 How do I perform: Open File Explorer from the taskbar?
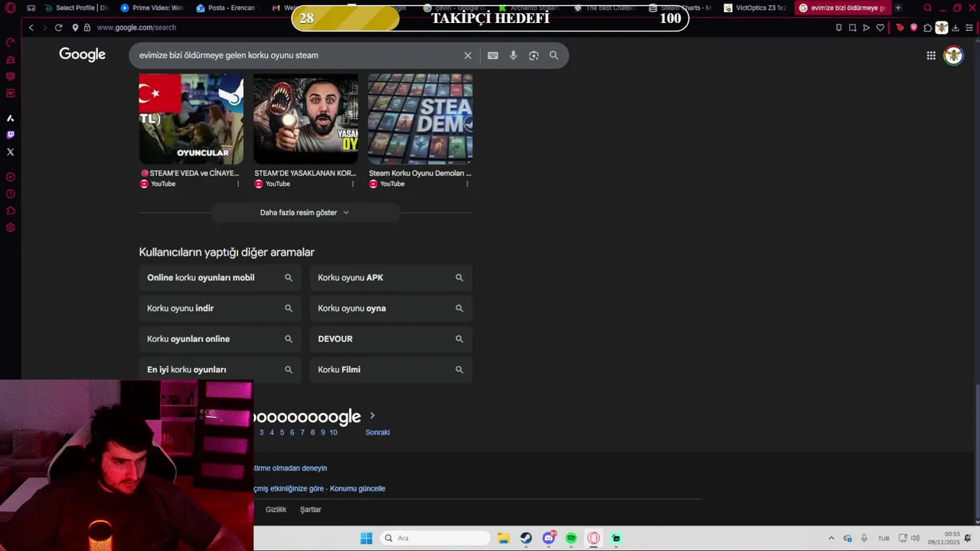(x=503, y=538)
